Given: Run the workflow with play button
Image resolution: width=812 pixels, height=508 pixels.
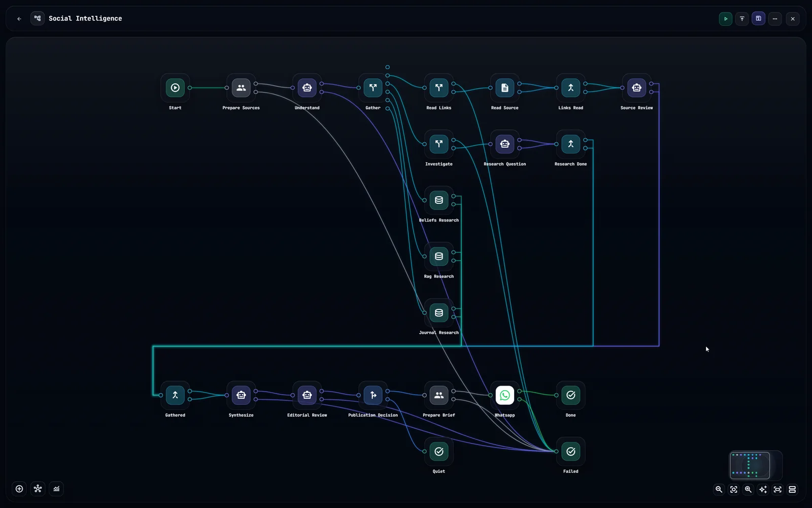Looking at the screenshot, I should 726,19.
